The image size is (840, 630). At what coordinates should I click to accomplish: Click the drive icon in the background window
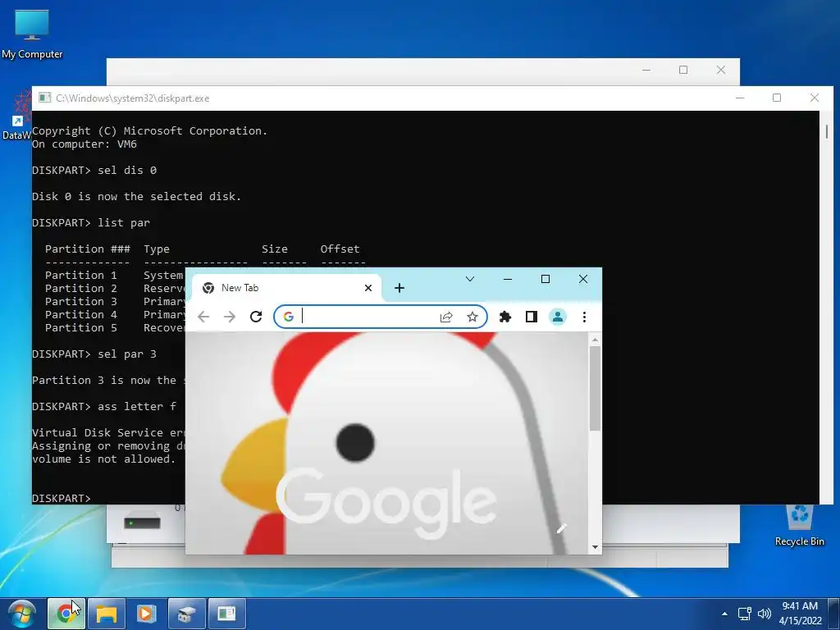pyautogui.click(x=142, y=521)
